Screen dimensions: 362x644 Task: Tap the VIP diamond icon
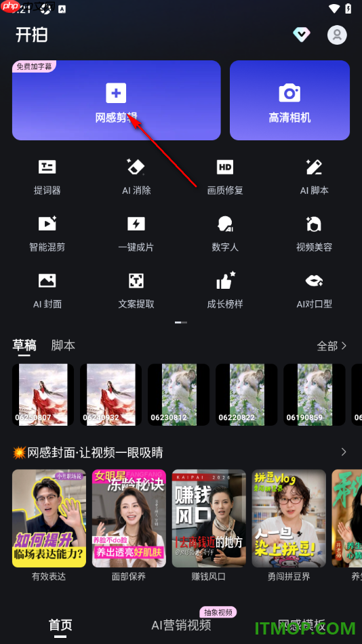point(301,35)
